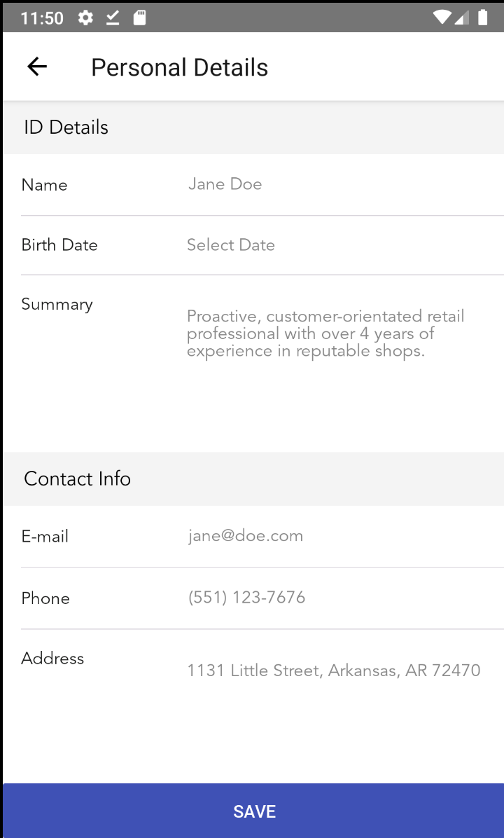The width and height of the screenshot is (504, 838).
Task: Tap the Personal Details title
Action: click(x=179, y=67)
